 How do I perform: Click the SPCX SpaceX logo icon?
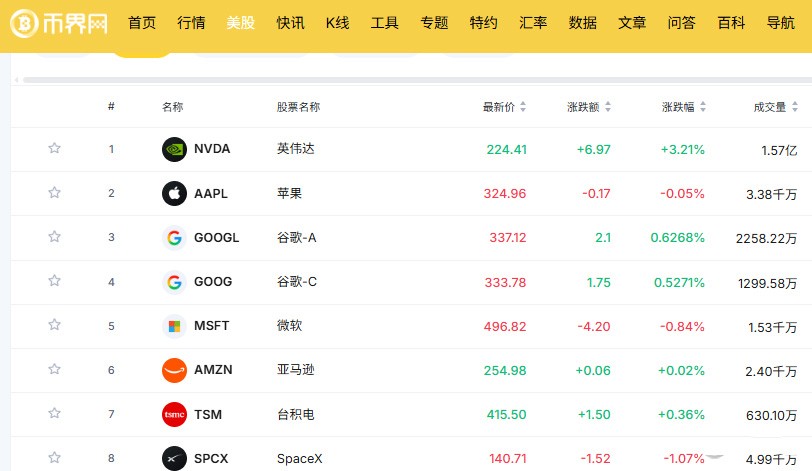tap(175, 459)
